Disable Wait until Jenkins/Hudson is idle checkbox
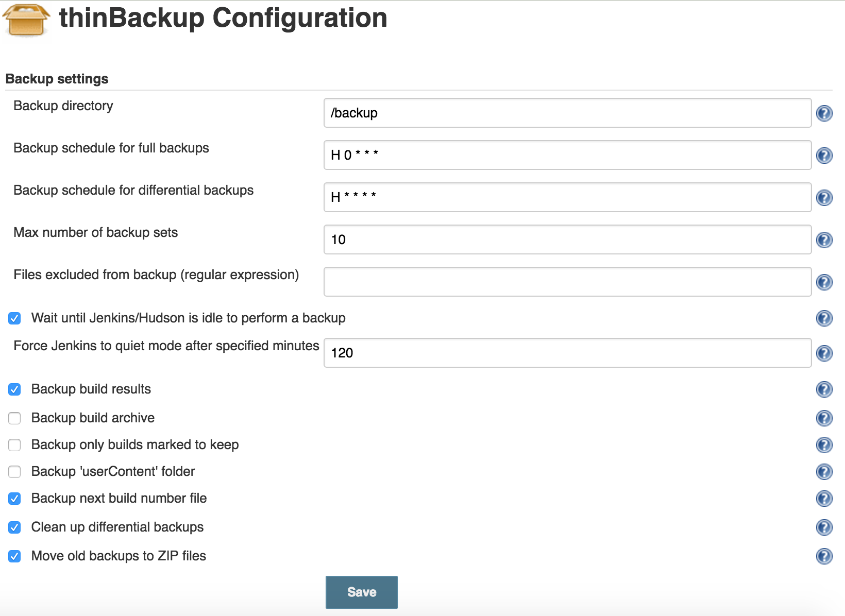 [x=14, y=318]
